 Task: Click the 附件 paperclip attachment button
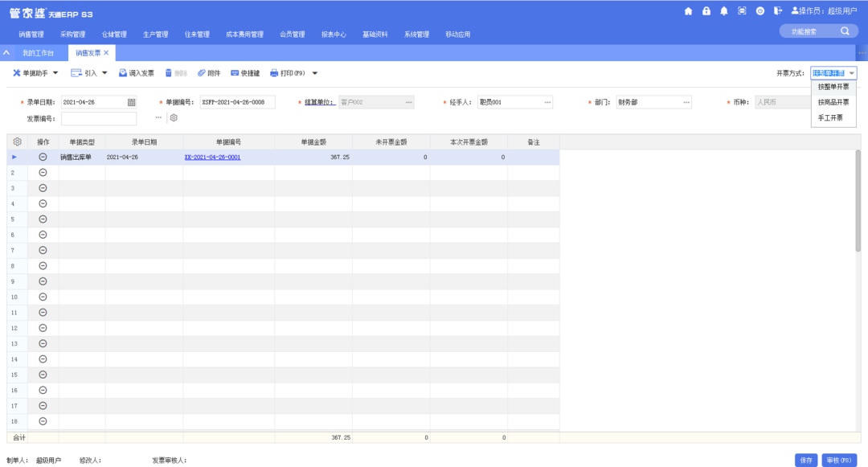tap(208, 73)
